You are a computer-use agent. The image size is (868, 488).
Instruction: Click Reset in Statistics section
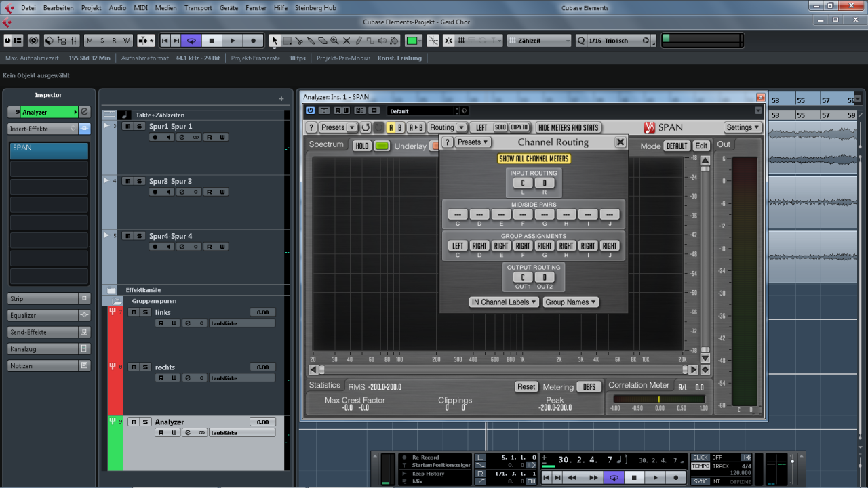(x=526, y=386)
